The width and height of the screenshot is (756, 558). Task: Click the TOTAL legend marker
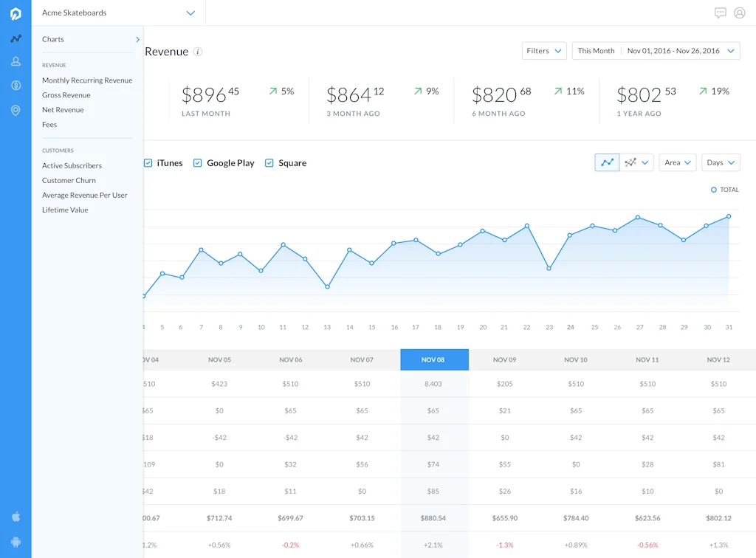coord(714,190)
